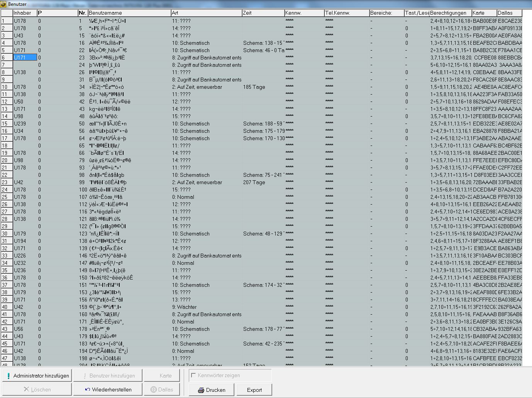Click the Zeit column header
Image resolution: width=532 pixels, height=398 pixels.
pos(263,13)
